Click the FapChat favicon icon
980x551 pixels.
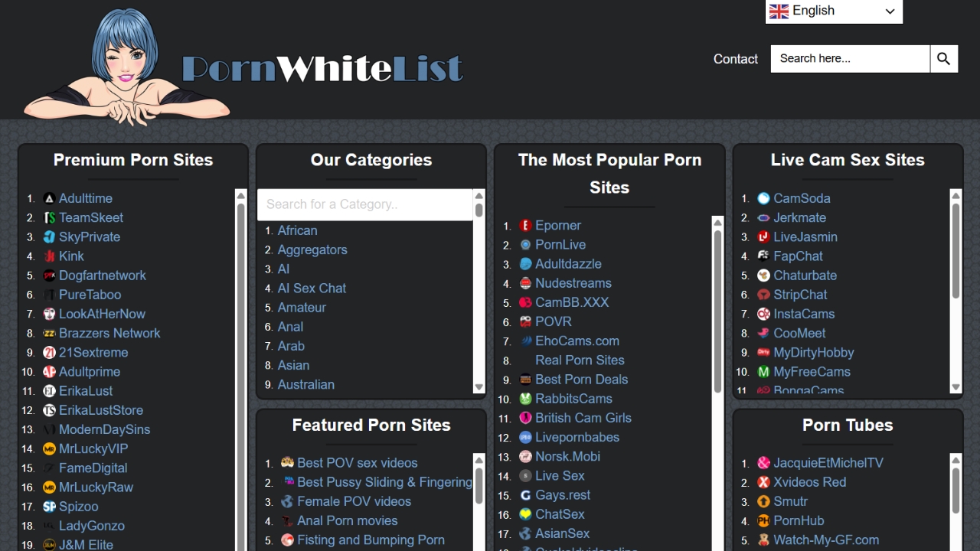(x=763, y=256)
